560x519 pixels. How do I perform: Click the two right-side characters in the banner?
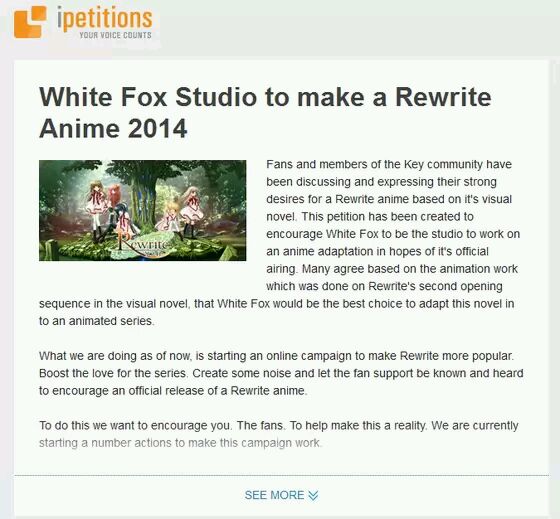(180, 211)
